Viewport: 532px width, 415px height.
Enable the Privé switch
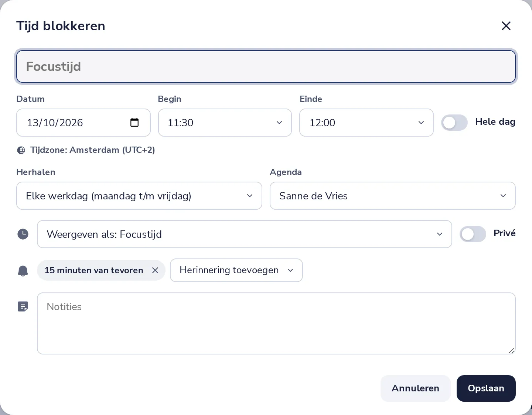(473, 234)
